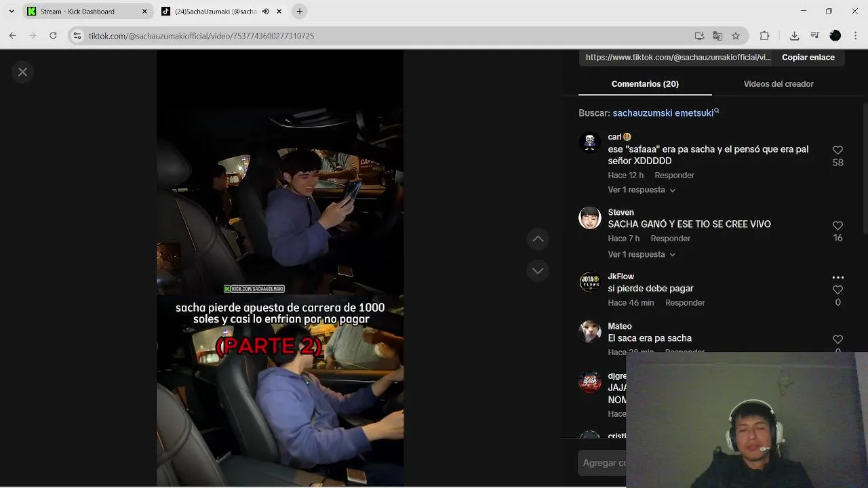868x488 pixels.
Task: Close the Kick Dashboard browser tab
Action: (144, 12)
